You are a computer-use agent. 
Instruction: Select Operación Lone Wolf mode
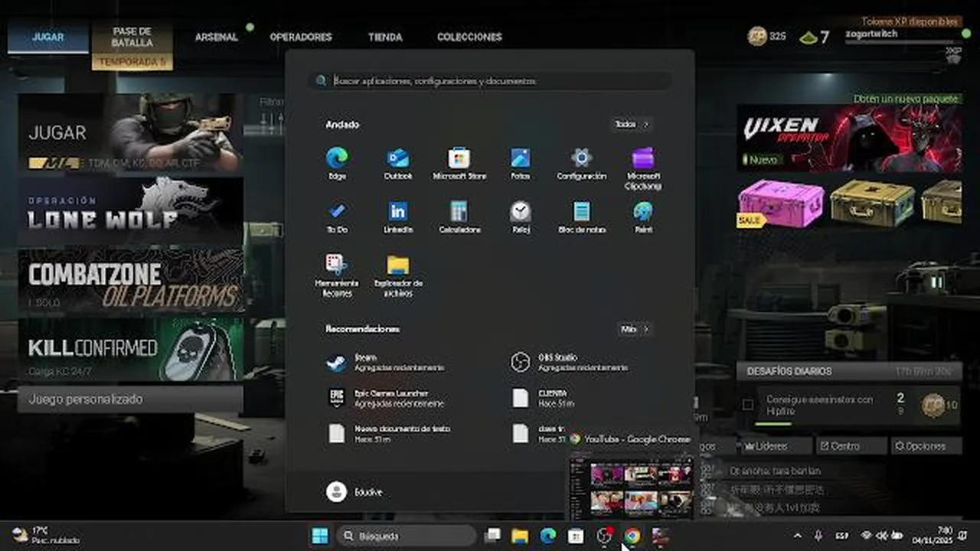pos(130,211)
